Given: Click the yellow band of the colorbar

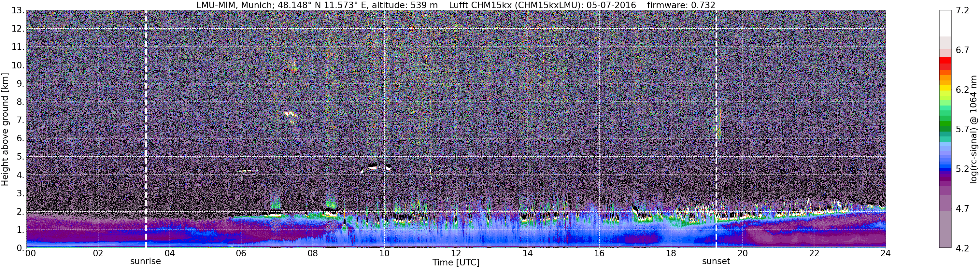Looking at the screenshot, I should tap(945, 88).
